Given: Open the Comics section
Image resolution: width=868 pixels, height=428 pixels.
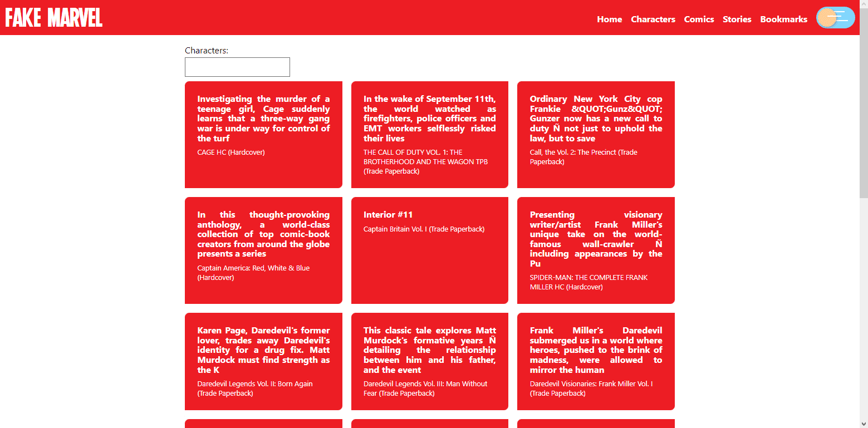Looking at the screenshot, I should pyautogui.click(x=699, y=19).
